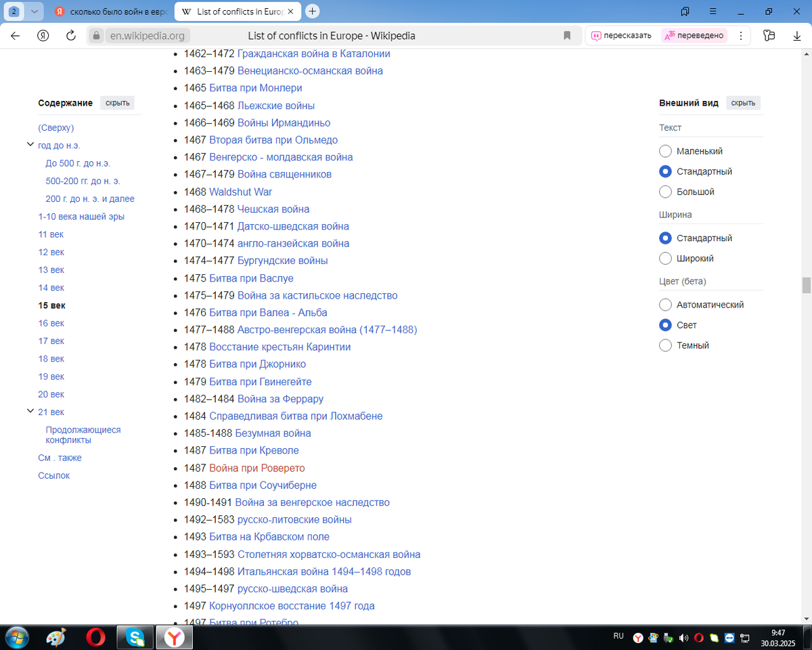Choose the Темный color mode

tap(665, 345)
